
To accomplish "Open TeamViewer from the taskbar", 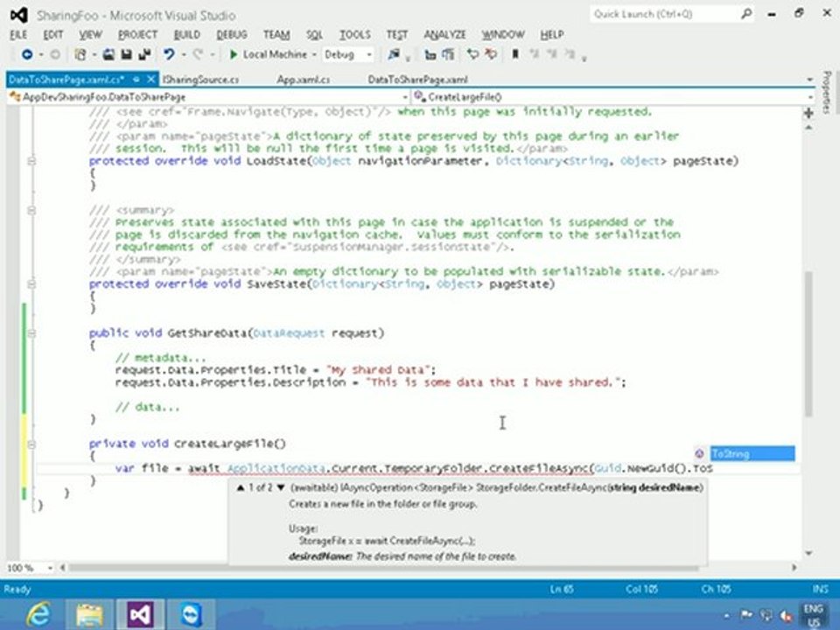I will 192,614.
